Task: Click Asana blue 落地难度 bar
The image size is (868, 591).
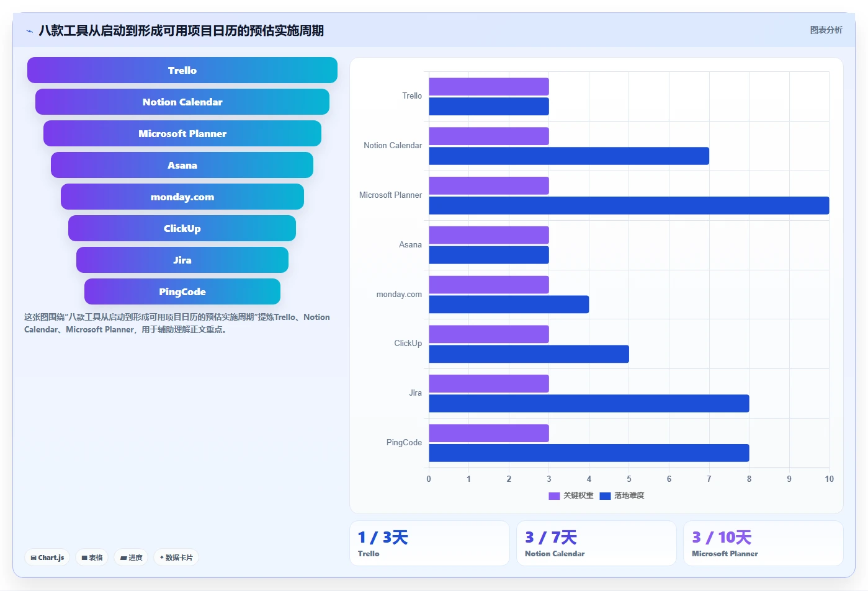Action: point(489,255)
